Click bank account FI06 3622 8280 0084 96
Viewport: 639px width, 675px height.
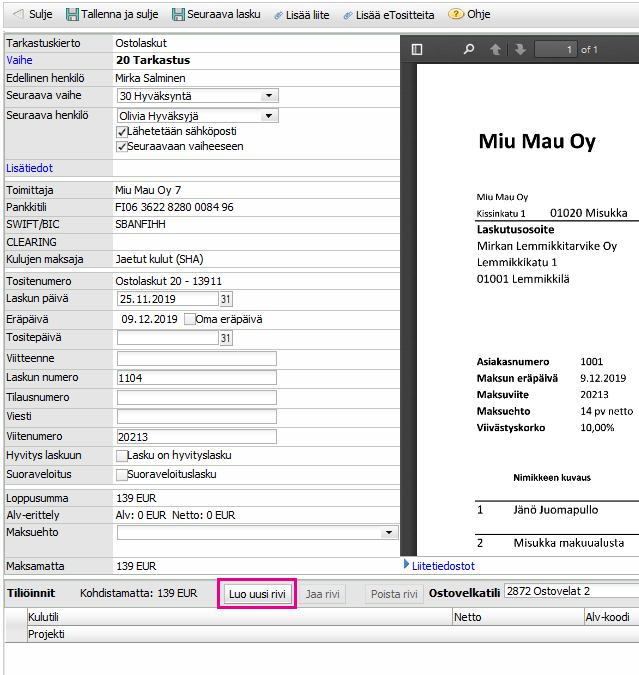tap(174, 207)
